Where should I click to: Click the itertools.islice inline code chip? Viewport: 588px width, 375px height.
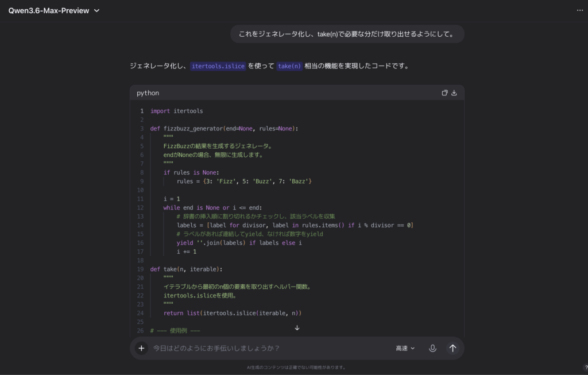[x=218, y=65]
